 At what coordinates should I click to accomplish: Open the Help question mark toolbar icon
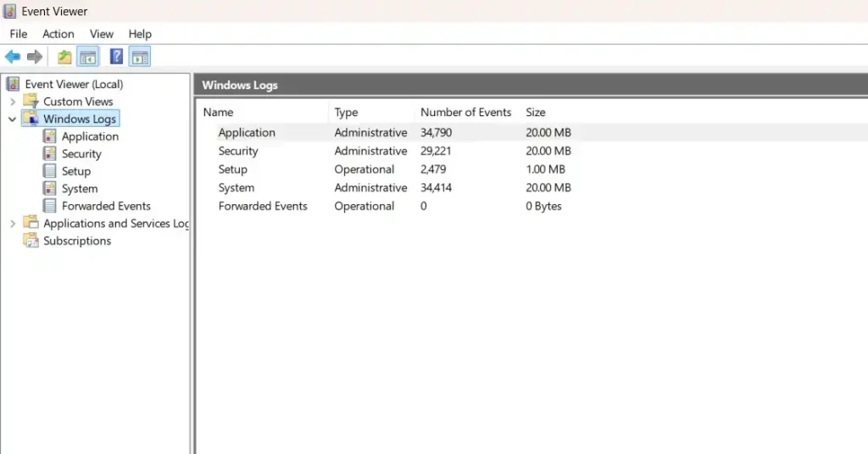pos(116,57)
